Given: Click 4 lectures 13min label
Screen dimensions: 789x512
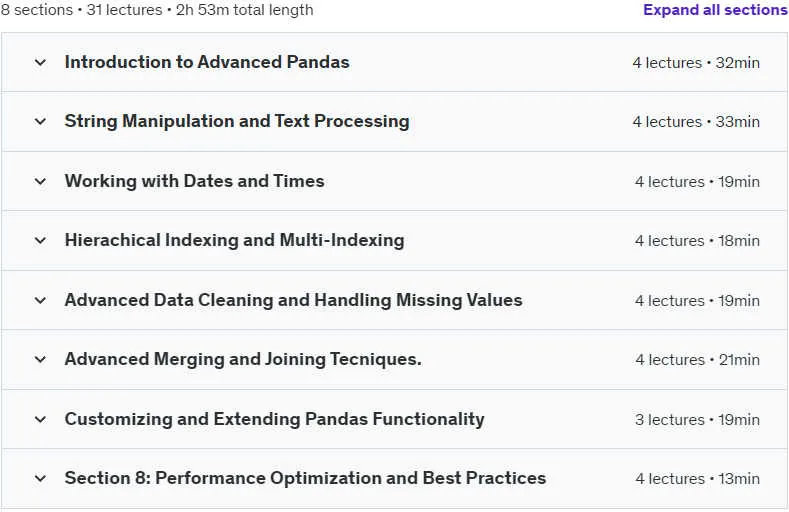Looking at the screenshot, I should 697,479.
